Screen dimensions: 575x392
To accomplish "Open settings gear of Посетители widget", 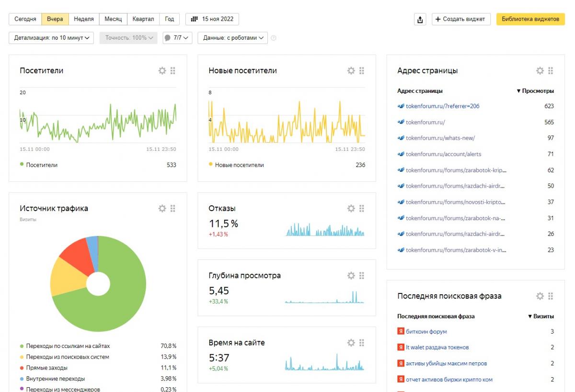I will point(162,71).
